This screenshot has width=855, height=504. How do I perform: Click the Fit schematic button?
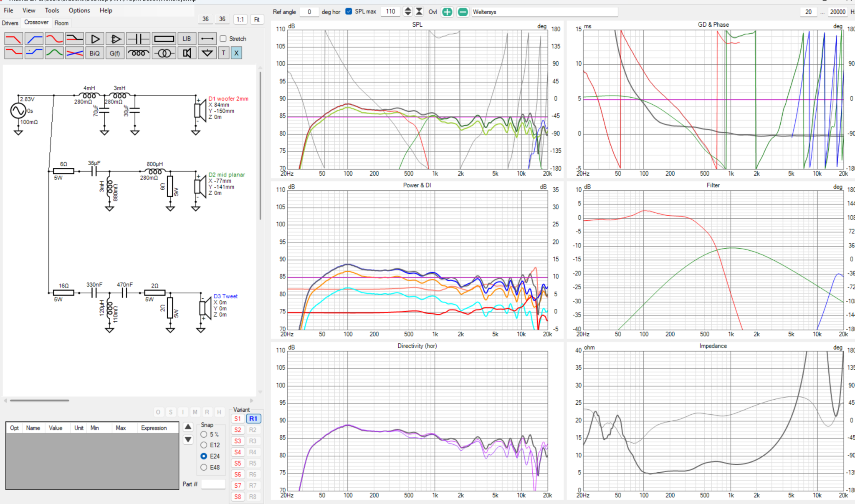(257, 19)
